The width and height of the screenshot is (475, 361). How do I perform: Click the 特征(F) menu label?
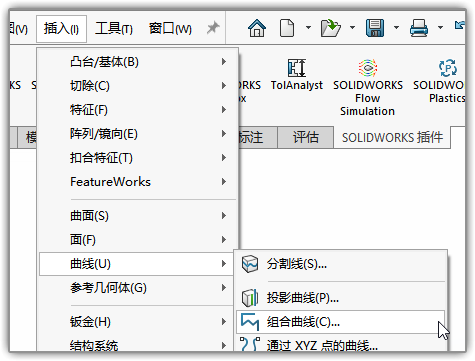click(89, 110)
